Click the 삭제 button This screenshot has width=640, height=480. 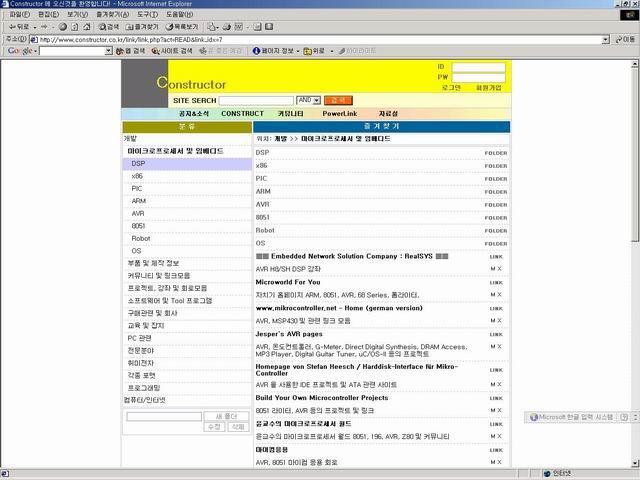coord(238,427)
